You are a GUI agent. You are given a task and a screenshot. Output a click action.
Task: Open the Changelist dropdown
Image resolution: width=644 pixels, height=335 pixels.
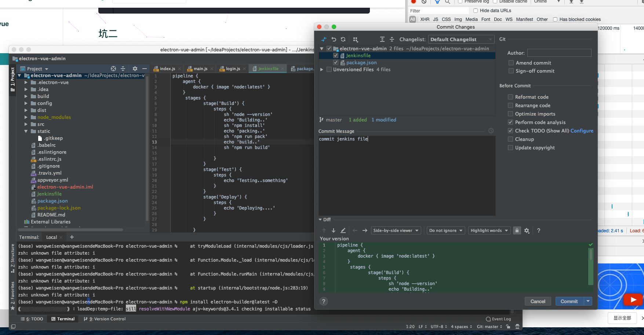(461, 39)
